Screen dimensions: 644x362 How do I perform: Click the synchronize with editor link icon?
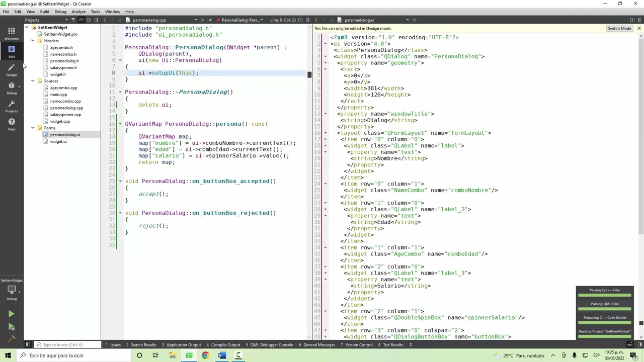pyautogui.click(x=81, y=20)
